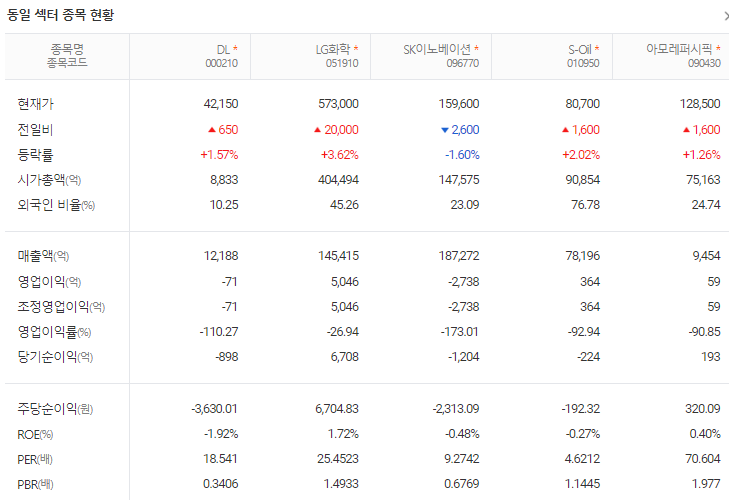Click stock code 090430
Viewport: 729px width, 500px height.
pyautogui.click(x=704, y=63)
